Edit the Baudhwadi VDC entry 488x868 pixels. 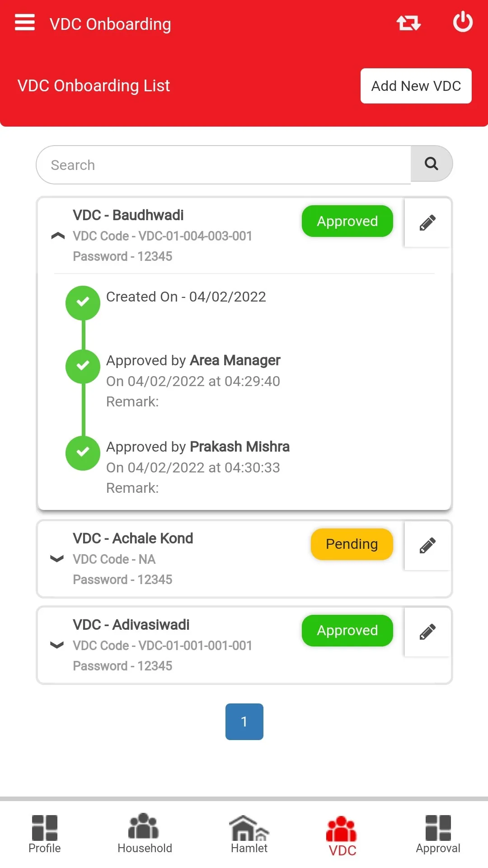click(x=427, y=222)
